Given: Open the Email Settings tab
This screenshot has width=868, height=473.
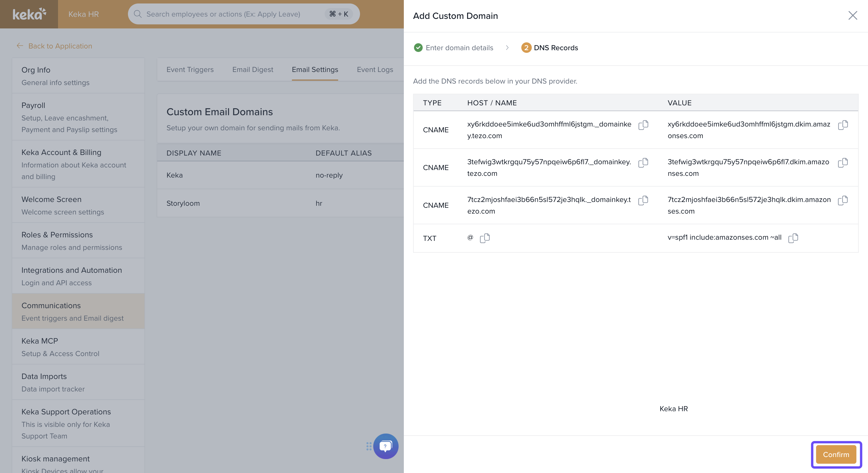Looking at the screenshot, I should click(315, 69).
